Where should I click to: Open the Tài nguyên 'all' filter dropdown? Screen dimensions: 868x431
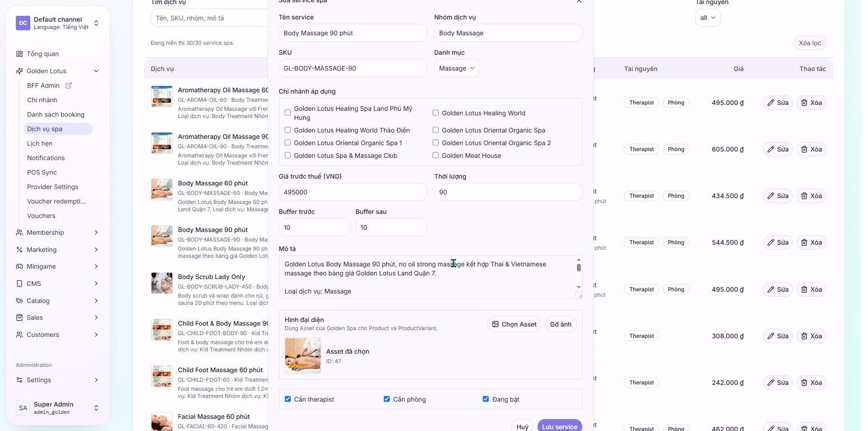(x=708, y=18)
